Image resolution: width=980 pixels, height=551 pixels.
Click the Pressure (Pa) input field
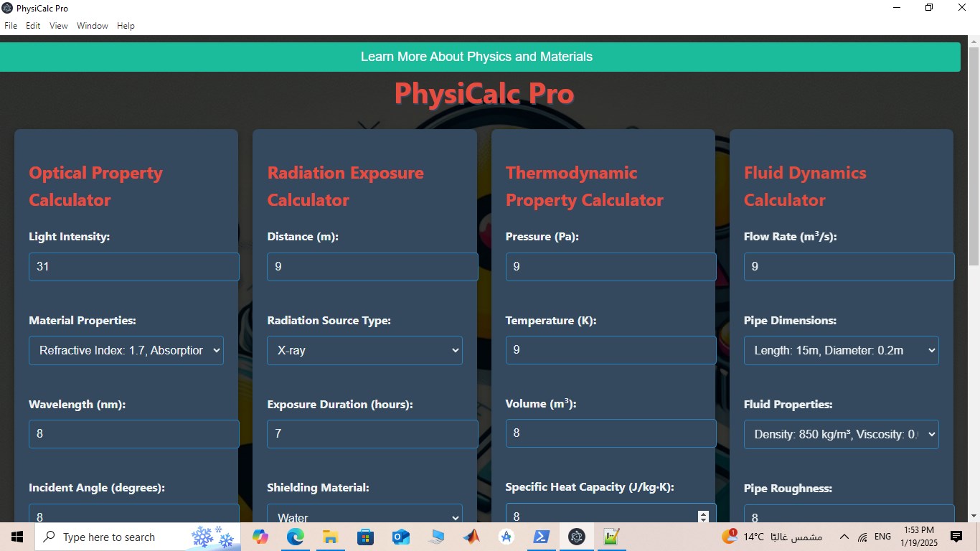click(611, 266)
